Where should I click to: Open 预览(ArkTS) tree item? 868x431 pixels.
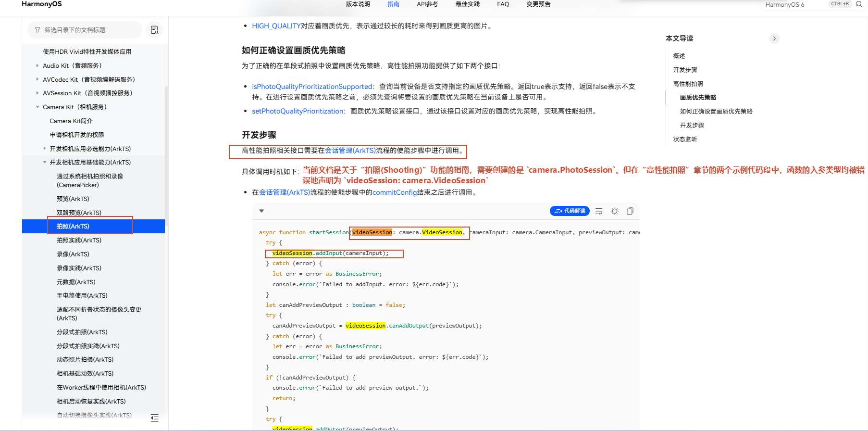[x=73, y=199]
